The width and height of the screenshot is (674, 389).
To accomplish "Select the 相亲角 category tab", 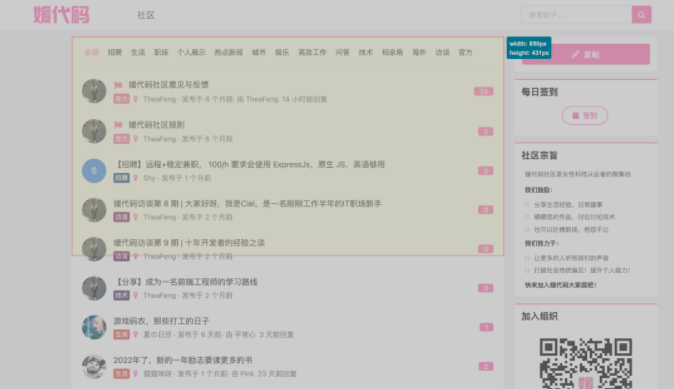I will click(392, 52).
